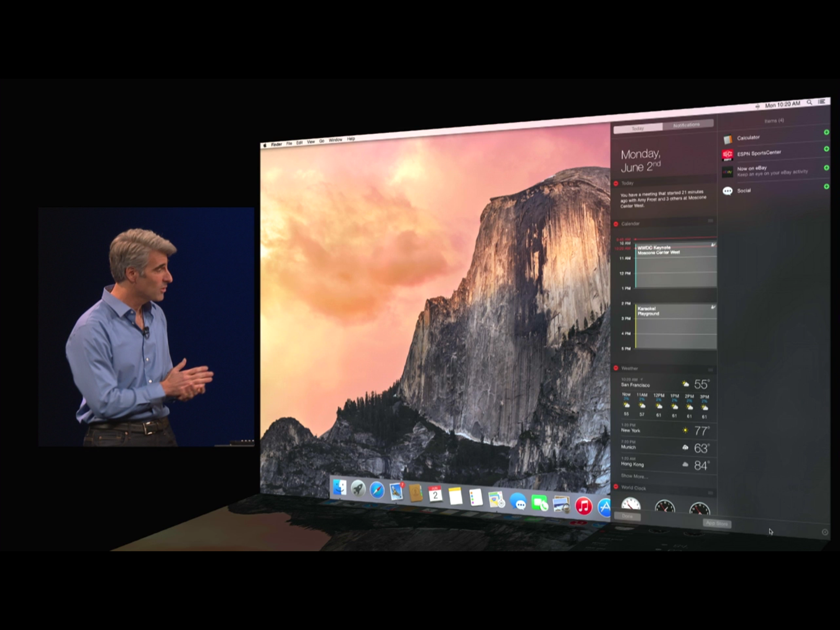840x630 pixels.
Task: Add Now on eBay widget
Action: click(x=826, y=167)
